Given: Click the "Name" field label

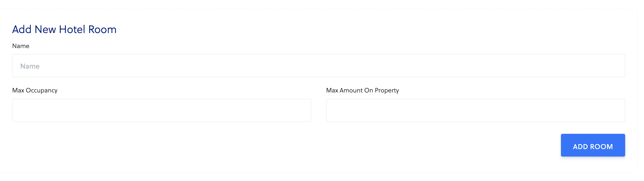Looking at the screenshot, I should (x=21, y=46).
